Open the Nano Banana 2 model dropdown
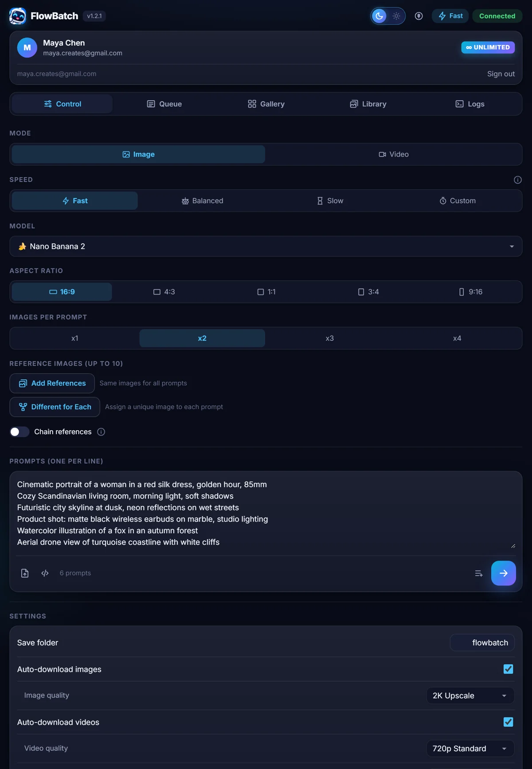 click(x=266, y=246)
